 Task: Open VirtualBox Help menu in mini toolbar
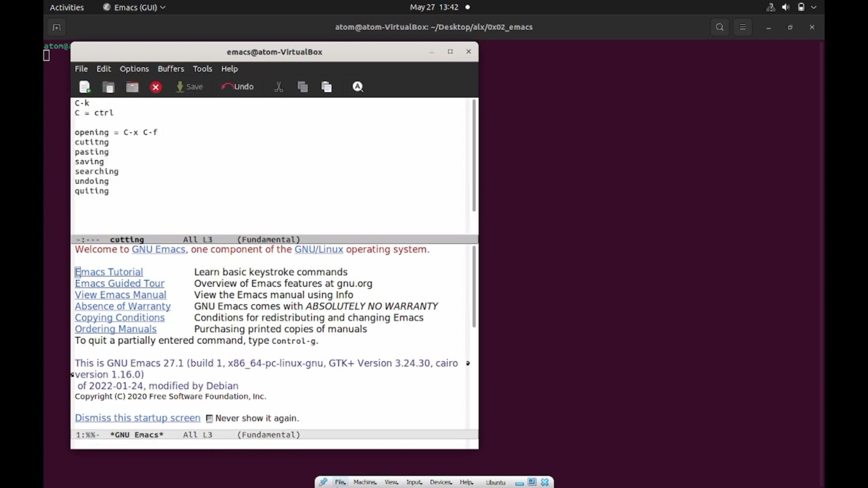(x=466, y=482)
